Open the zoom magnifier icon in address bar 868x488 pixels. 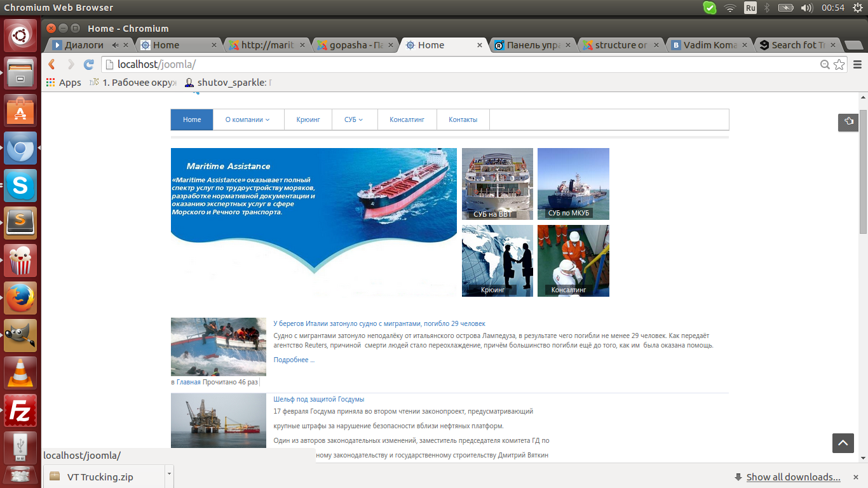(x=825, y=64)
